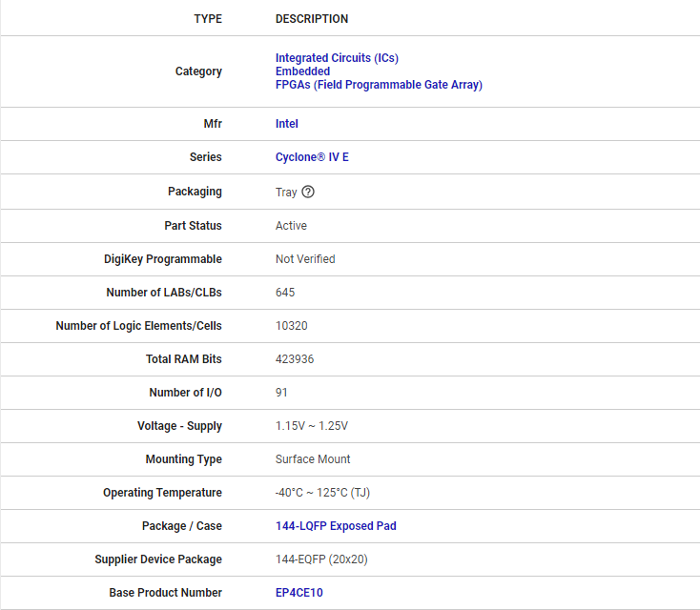700x610 pixels.
Task: Click the 144-LQFP Exposed Pad link
Action: click(336, 526)
